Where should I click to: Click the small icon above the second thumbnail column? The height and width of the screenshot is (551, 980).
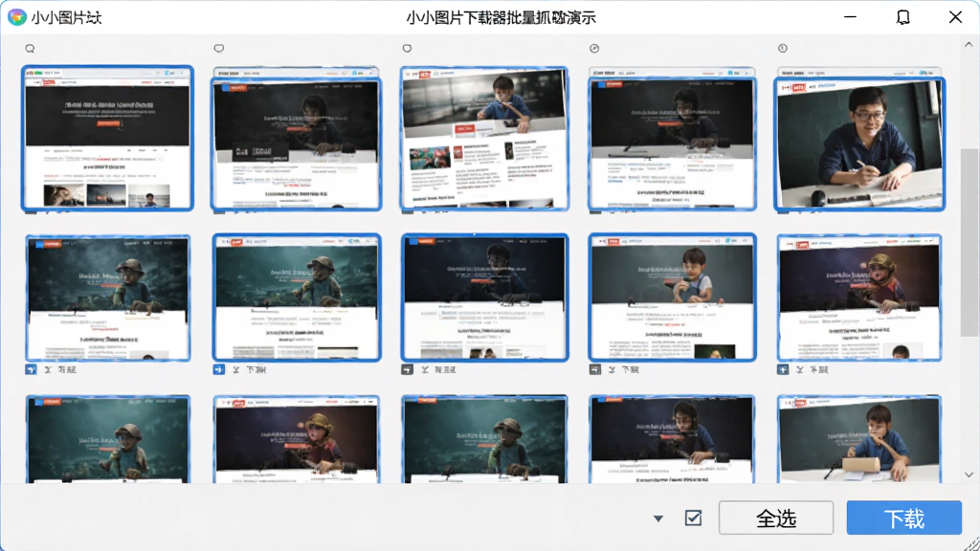219,49
